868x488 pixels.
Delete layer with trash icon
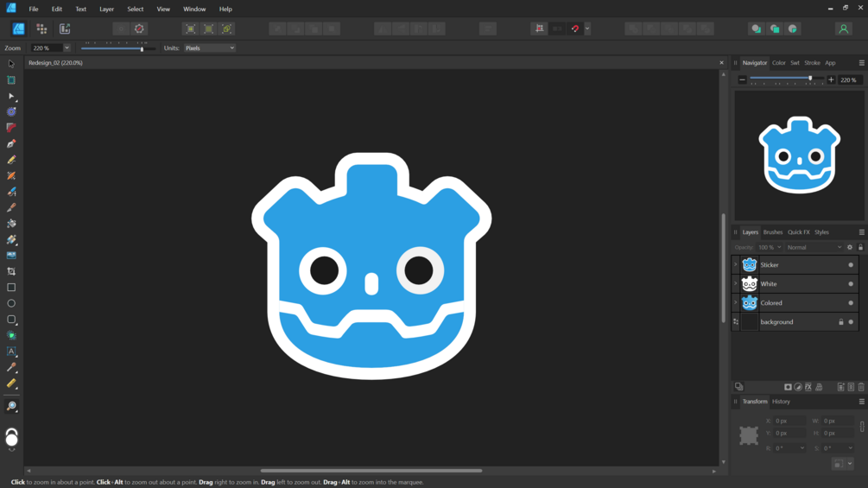pyautogui.click(x=861, y=387)
